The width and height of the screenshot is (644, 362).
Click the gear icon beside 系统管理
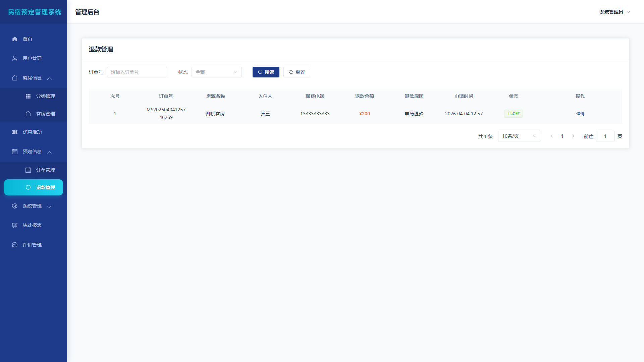15,206
